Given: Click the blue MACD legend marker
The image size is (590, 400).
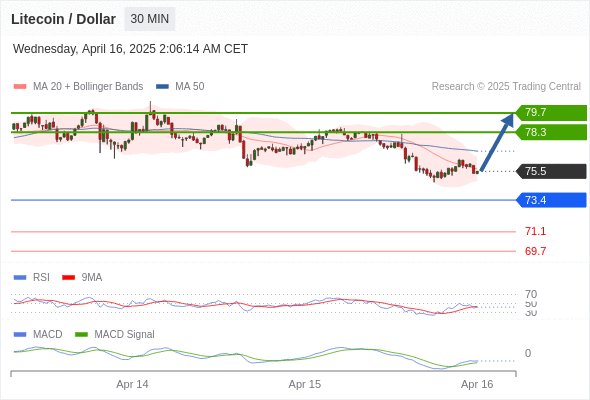Looking at the screenshot, I should click(x=20, y=334).
